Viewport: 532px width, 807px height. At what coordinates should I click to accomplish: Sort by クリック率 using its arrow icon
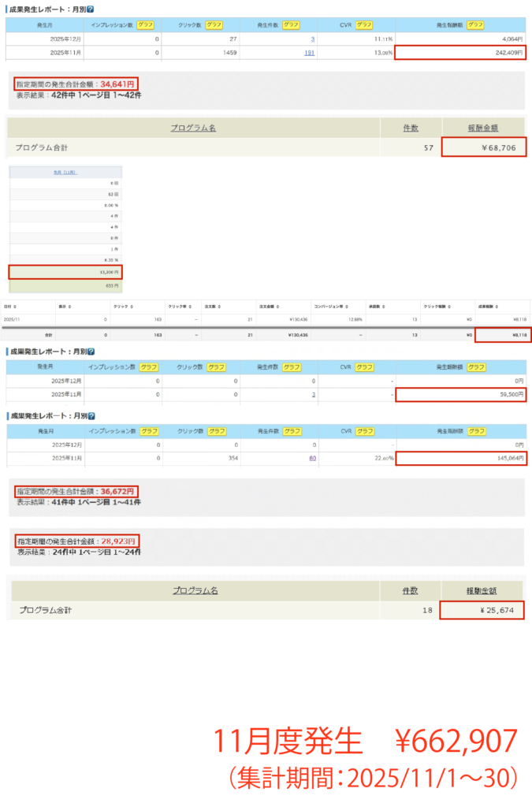(x=188, y=307)
